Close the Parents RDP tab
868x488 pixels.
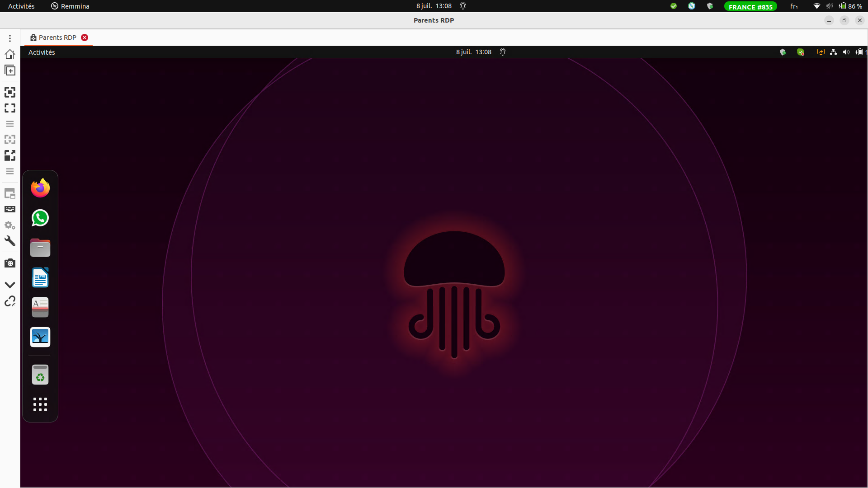pos(85,38)
